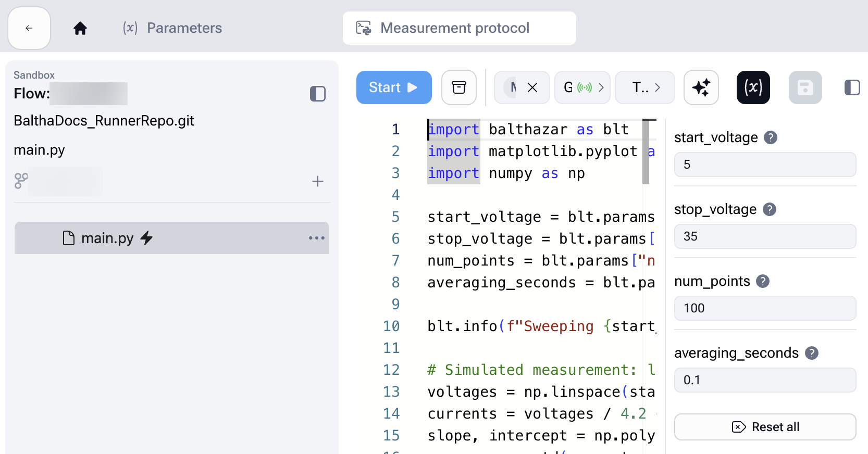The width and height of the screenshot is (868, 454).
Task: Toggle the right side panel layout icon
Action: (x=852, y=87)
